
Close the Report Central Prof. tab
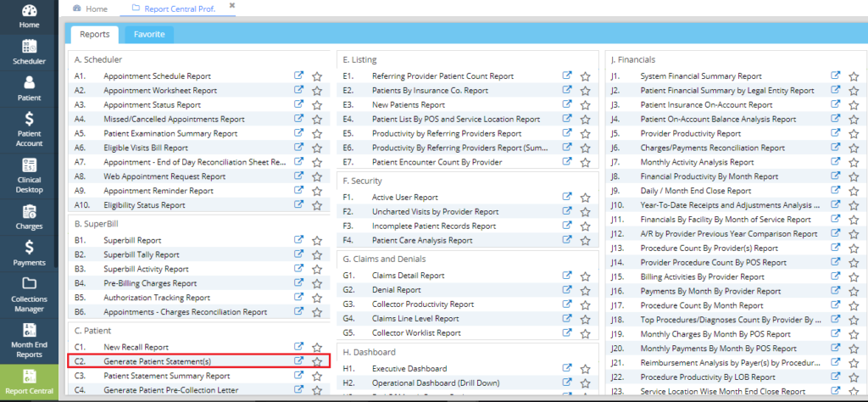[x=232, y=6]
